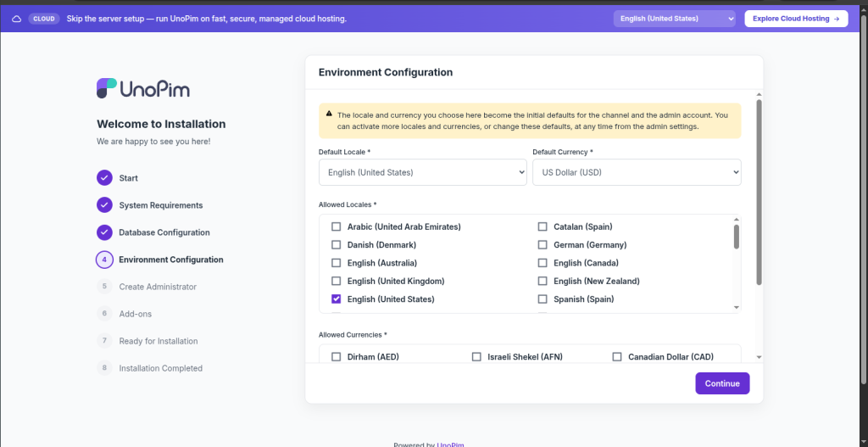The image size is (868, 447).
Task: Click the Continue button
Action: click(722, 383)
